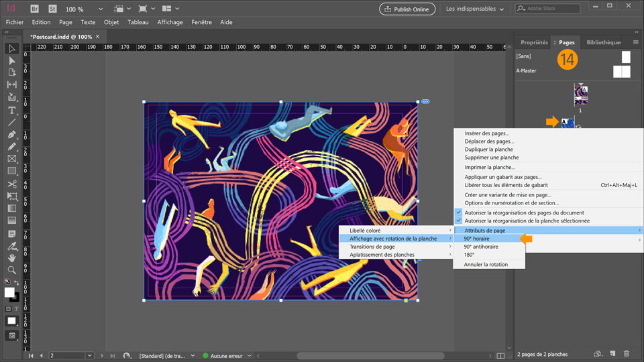Select the Pen tool
The height and width of the screenshot is (362, 644).
point(12,135)
